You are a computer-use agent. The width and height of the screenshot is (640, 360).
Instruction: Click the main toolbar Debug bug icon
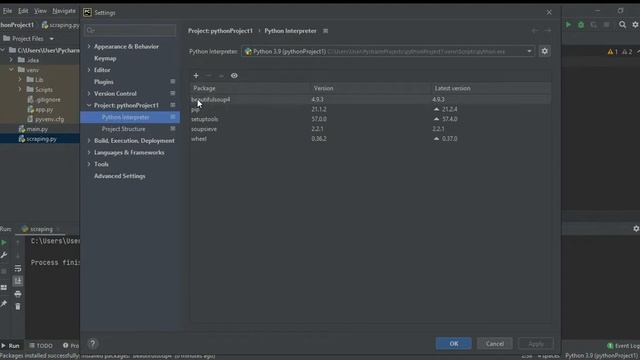pos(581,25)
